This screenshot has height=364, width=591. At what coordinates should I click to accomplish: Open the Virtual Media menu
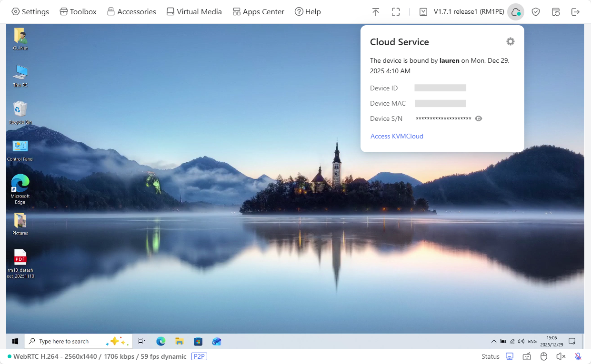[194, 12]
